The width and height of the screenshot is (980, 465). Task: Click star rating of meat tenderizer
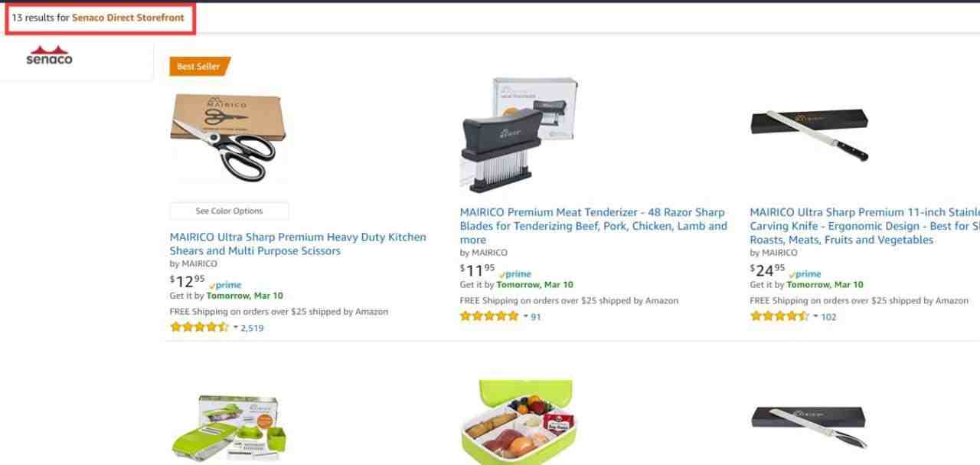click(x=489, y=316)
